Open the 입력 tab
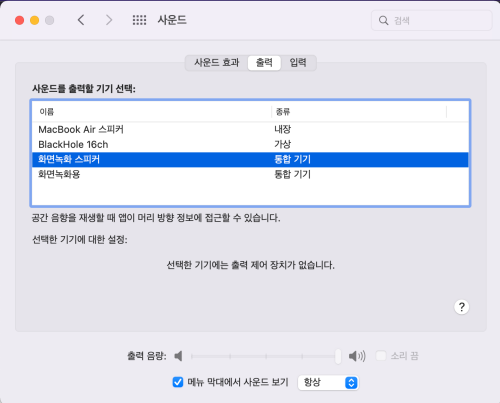 click(298, 62)
